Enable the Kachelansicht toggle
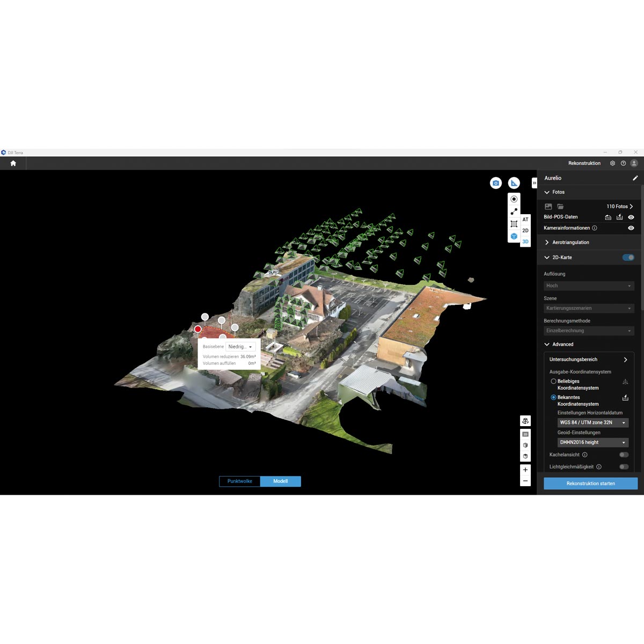The image size is (644, 644). click(x=624, y=455)
